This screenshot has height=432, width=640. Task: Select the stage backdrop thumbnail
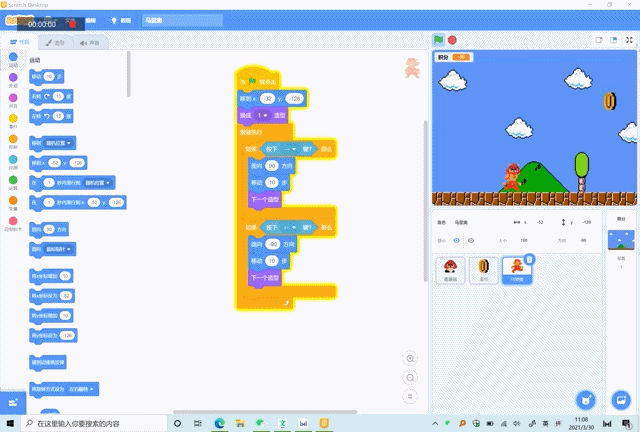click(x=621, y=240)
